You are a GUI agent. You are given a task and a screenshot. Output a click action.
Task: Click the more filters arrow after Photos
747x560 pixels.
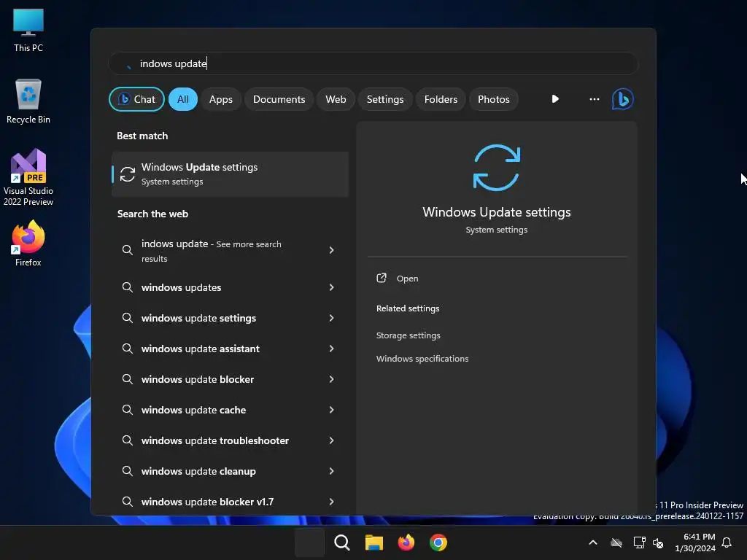click(x=555, y=99)
